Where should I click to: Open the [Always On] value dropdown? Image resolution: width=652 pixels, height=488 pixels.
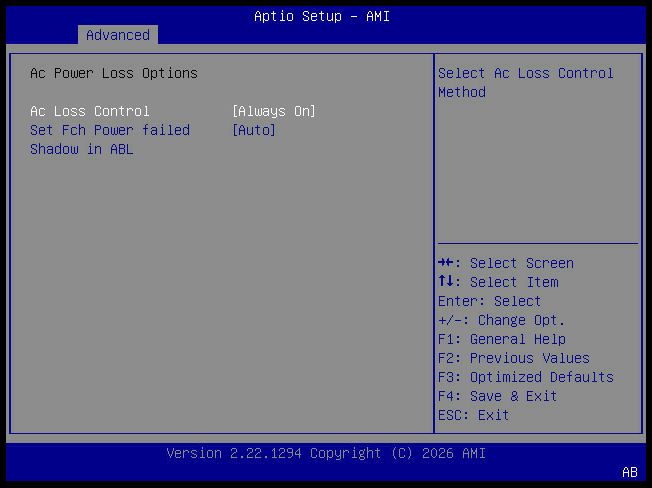coord(274,111)
